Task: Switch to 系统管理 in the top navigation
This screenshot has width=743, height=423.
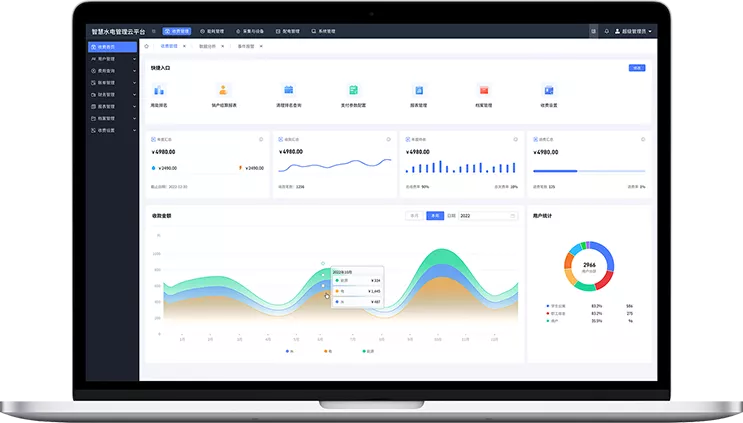Action: click(323, 31)
